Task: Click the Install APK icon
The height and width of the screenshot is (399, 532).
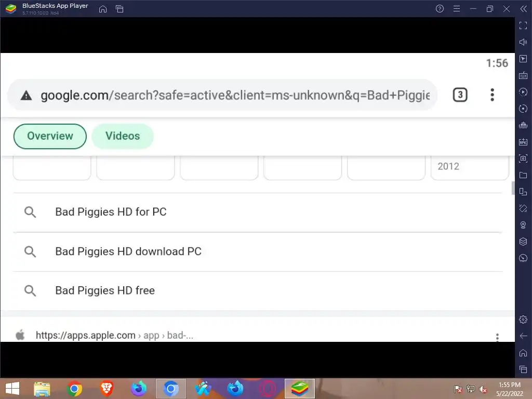Action: pos(523,142)
